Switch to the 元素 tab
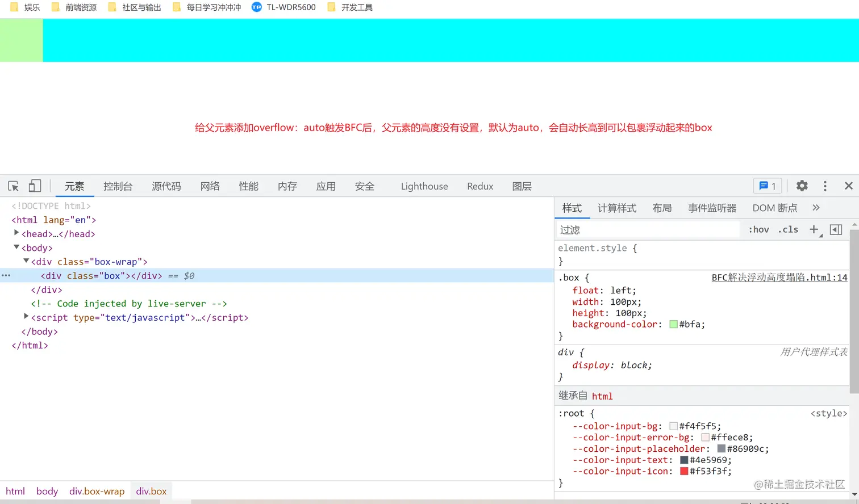Viewport: 859px width, 504px height. point(74,186)
